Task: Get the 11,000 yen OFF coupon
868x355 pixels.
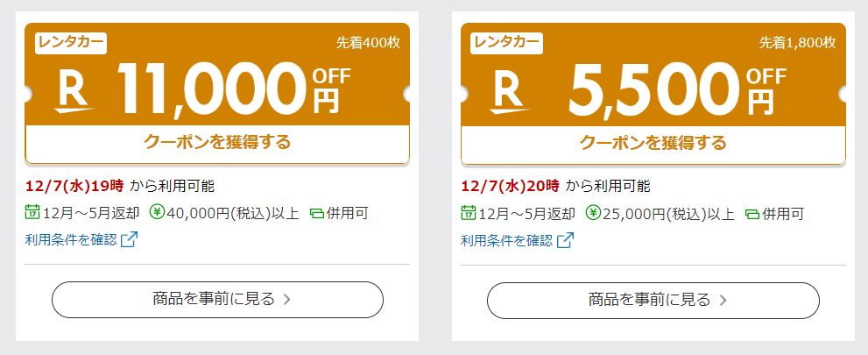Action: (x=217, y=144)
